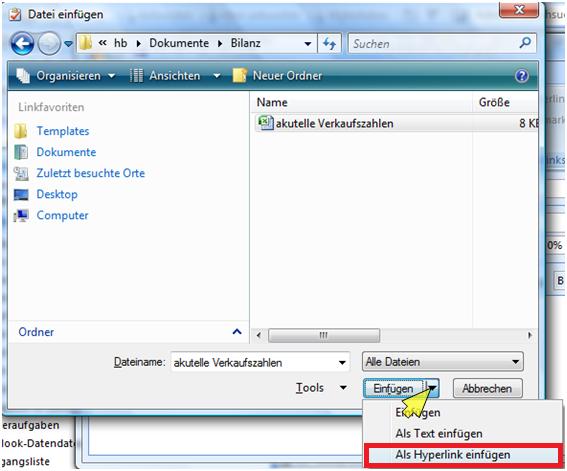The image size is (567, 471).
Task: Open Zuletzt besuchte Orte
Action: pos(90,173)
